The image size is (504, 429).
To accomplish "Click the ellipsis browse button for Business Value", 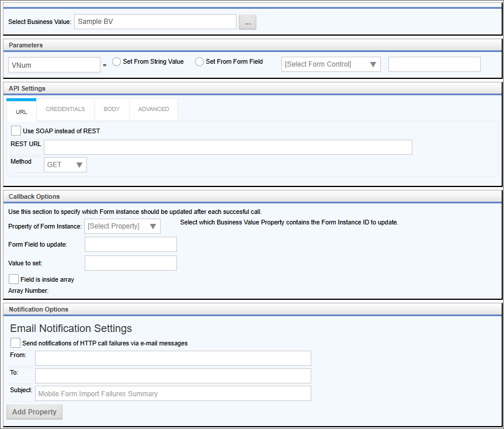I will point(248,22).
